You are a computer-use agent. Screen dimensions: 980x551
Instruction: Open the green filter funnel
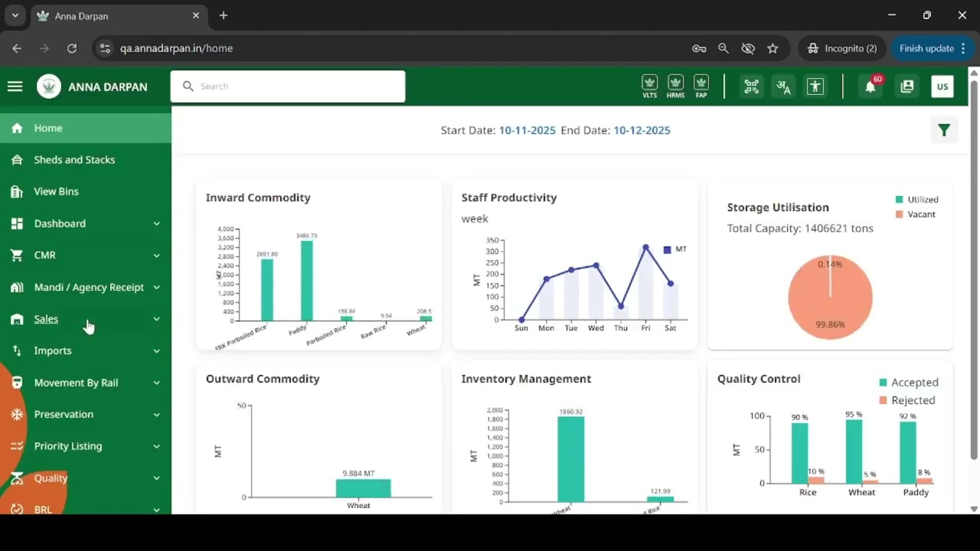coord(944,130)
